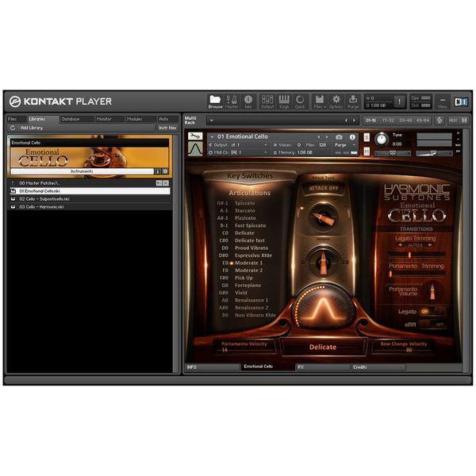Click the camera snapshot icon
476x476 pixels.
click(339, 136)
